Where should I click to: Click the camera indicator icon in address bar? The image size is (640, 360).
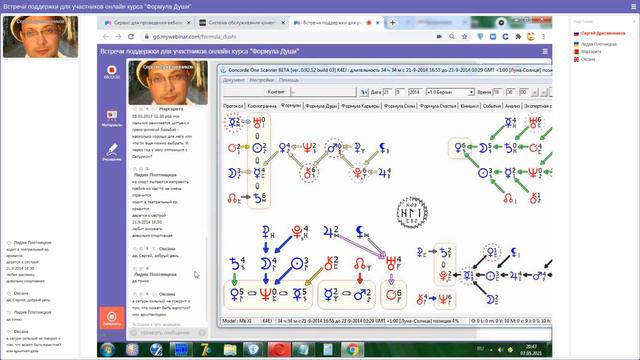(x=439, y=37)
